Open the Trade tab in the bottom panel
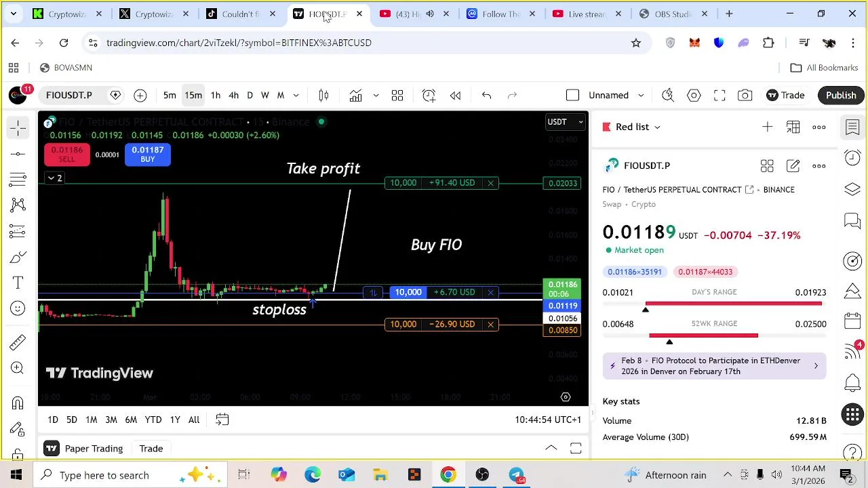868x488 pixels. (151, 449)
